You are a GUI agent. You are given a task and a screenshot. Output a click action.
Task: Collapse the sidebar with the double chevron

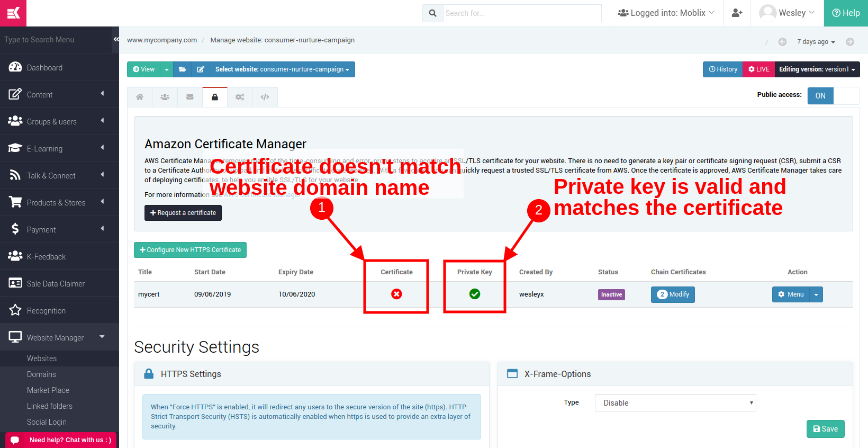coord(116,39)
